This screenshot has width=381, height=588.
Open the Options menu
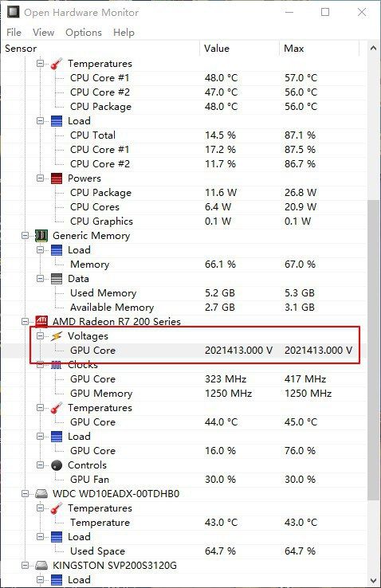[x=84, y=33]
